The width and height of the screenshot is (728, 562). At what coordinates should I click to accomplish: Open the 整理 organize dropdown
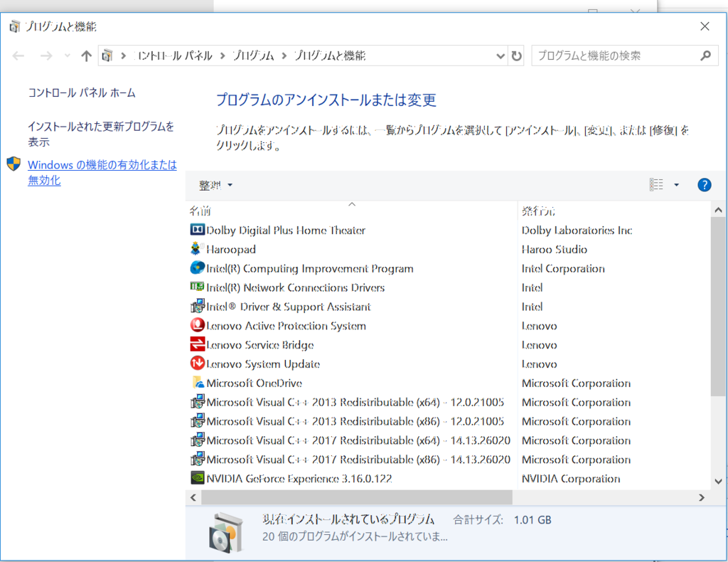[x=215, y=185]
